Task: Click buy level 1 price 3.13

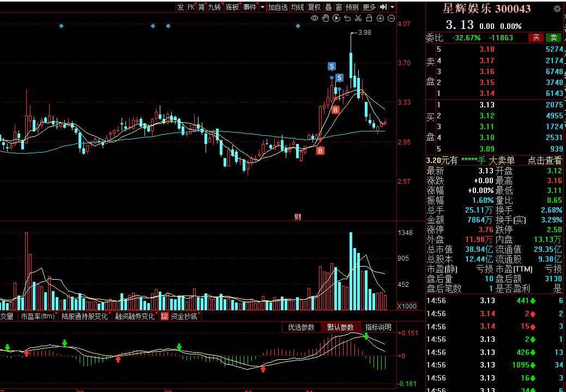Action: click(487, 105)
